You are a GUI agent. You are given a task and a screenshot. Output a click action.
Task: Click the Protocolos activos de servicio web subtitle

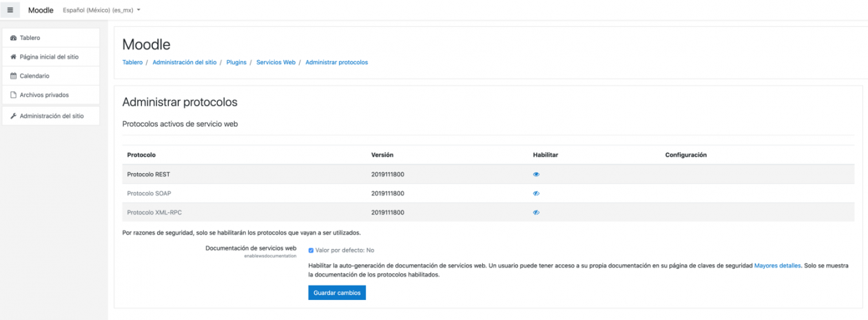pos(180,124)
